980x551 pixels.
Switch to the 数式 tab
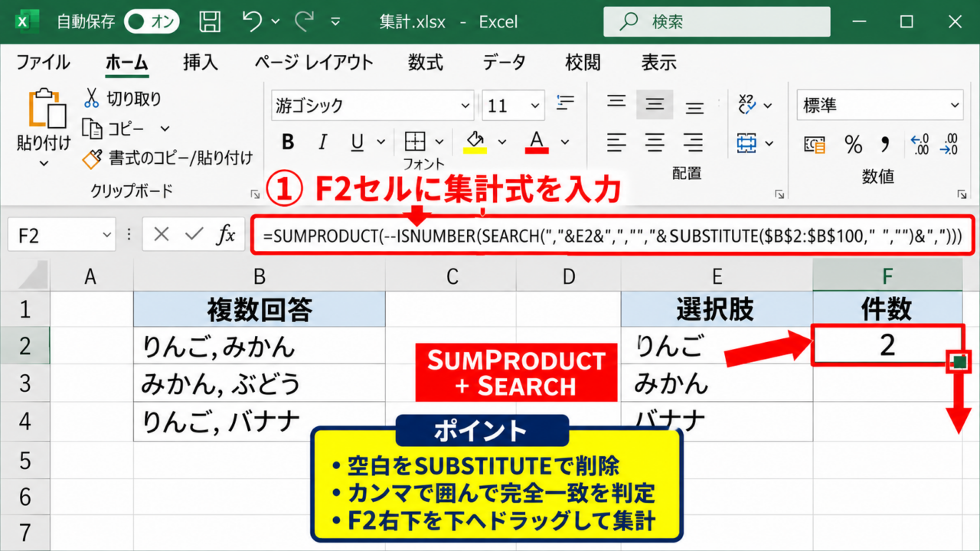426,62
